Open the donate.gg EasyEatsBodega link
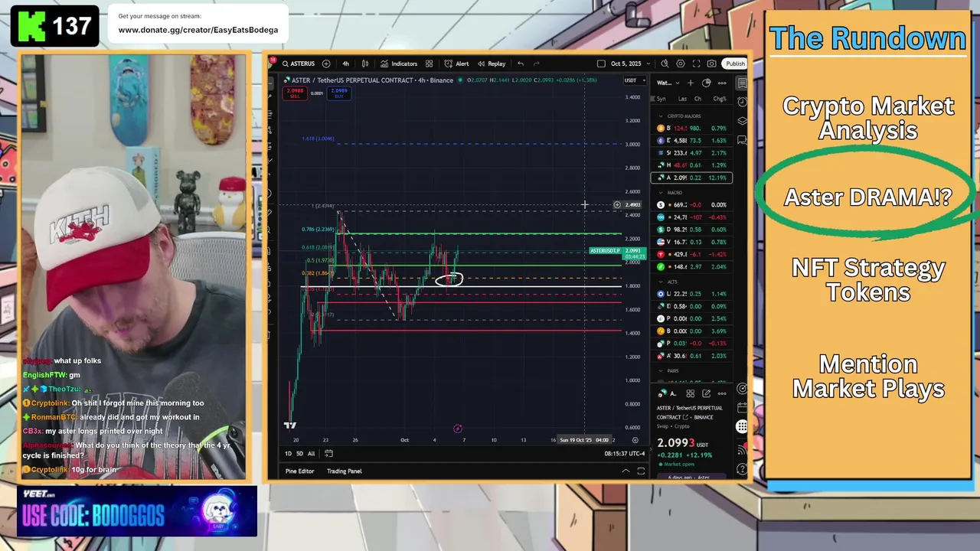 click(198, 30)
